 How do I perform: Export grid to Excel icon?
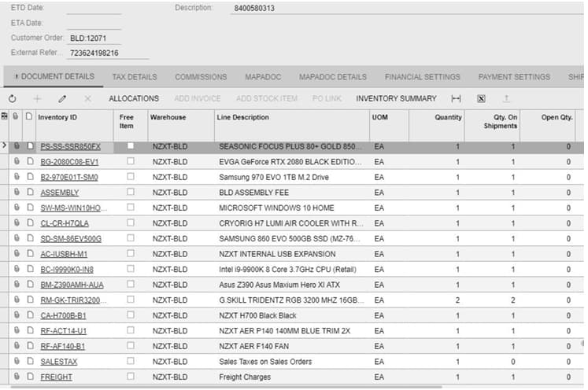[x=481, y=99]
